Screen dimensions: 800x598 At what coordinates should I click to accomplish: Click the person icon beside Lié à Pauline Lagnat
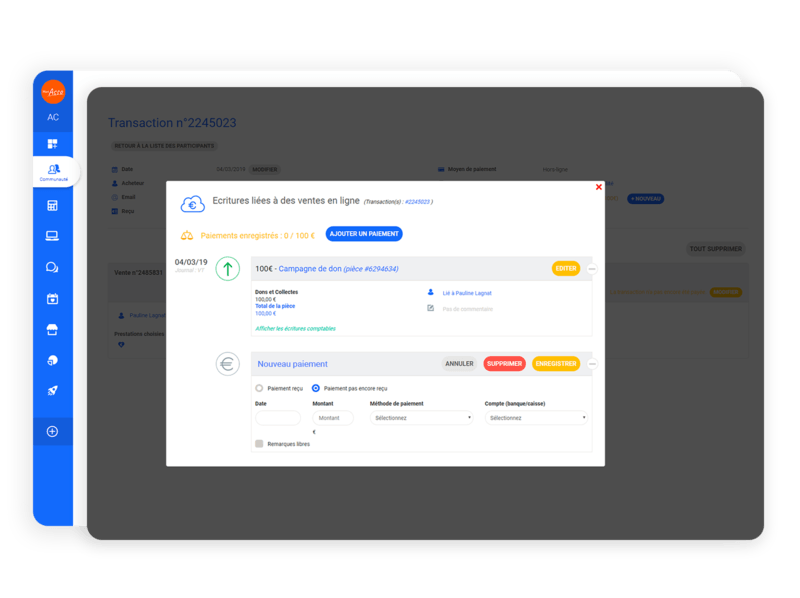click(x=431, y=292)
